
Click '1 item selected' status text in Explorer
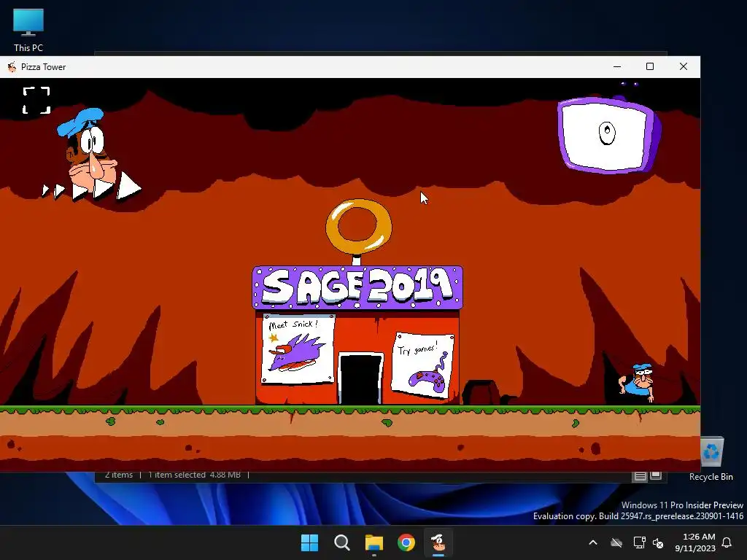pyautogui.click(x=177, y=475)
